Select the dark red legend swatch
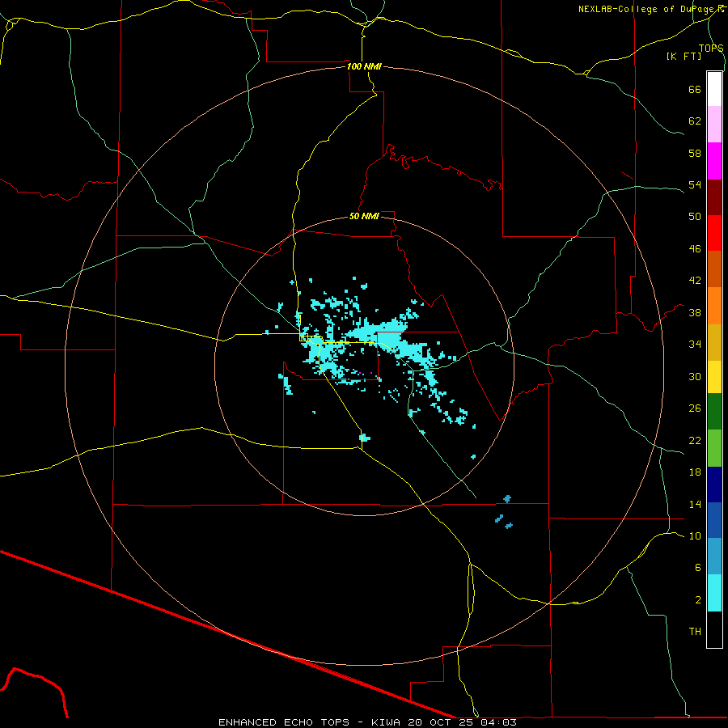 [714, 197]
